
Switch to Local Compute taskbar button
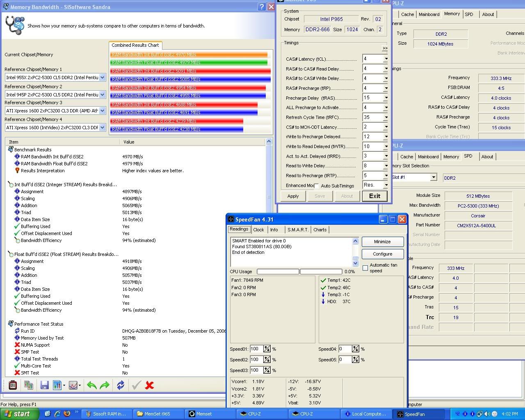(x=366, y=414)
